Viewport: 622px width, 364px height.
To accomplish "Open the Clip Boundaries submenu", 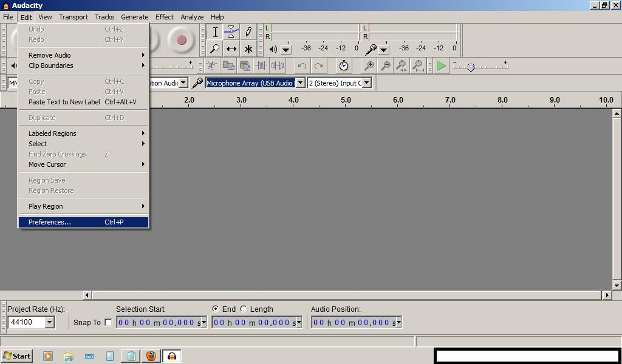I will (x=83, y=66).
